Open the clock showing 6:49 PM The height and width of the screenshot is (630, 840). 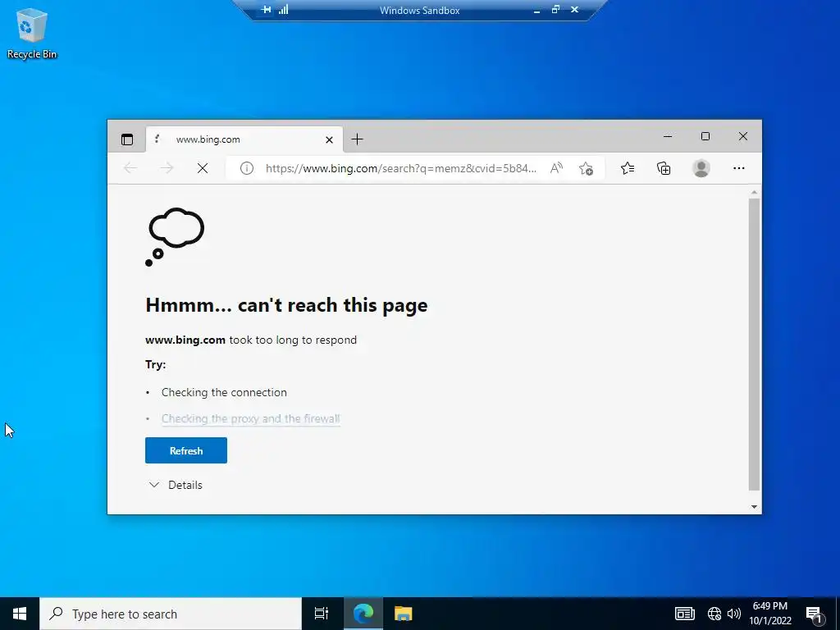tap(769, 614)
